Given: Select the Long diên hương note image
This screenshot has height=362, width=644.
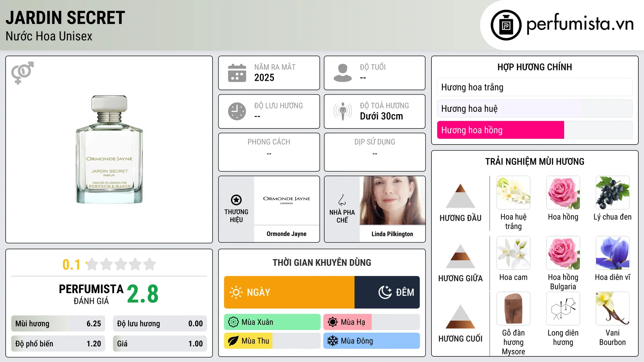Looking at the screenshot, I should click(x=563, y=309).
